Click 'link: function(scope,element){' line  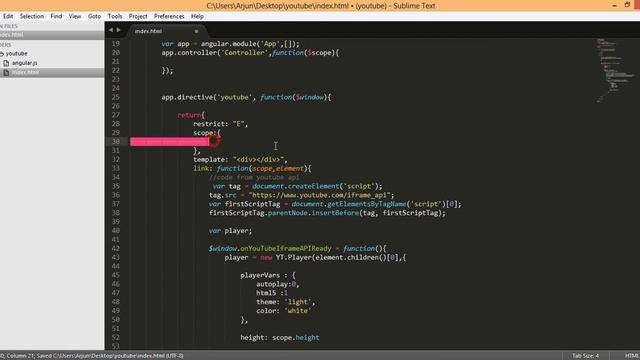[x=252, y=169]
